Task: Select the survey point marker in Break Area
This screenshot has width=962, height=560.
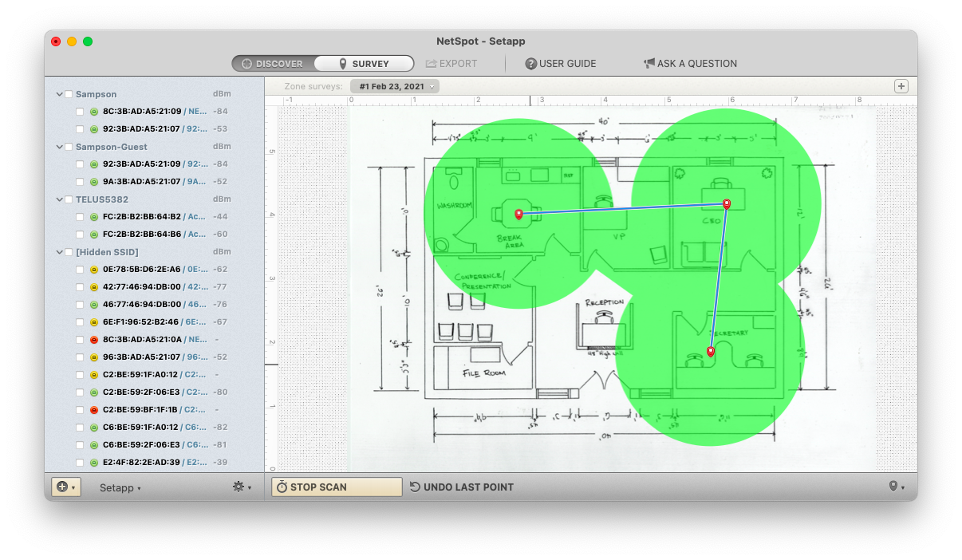Action: (518, 214)
